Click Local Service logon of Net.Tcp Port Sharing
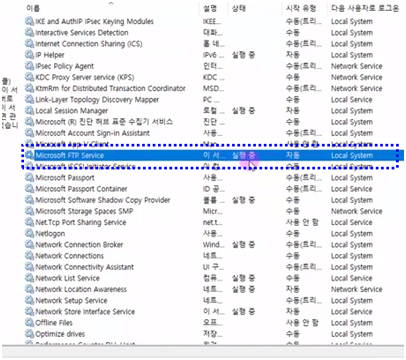Viewport: 406px width, 360px height. (352, 222)
